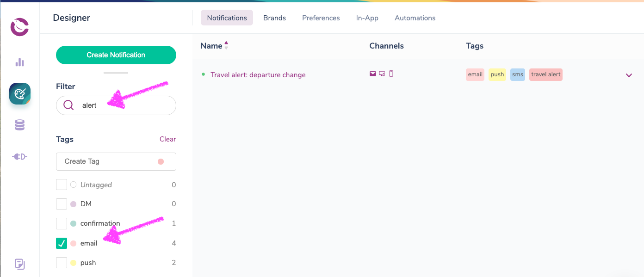Click the Tags column header

(475, 46)
